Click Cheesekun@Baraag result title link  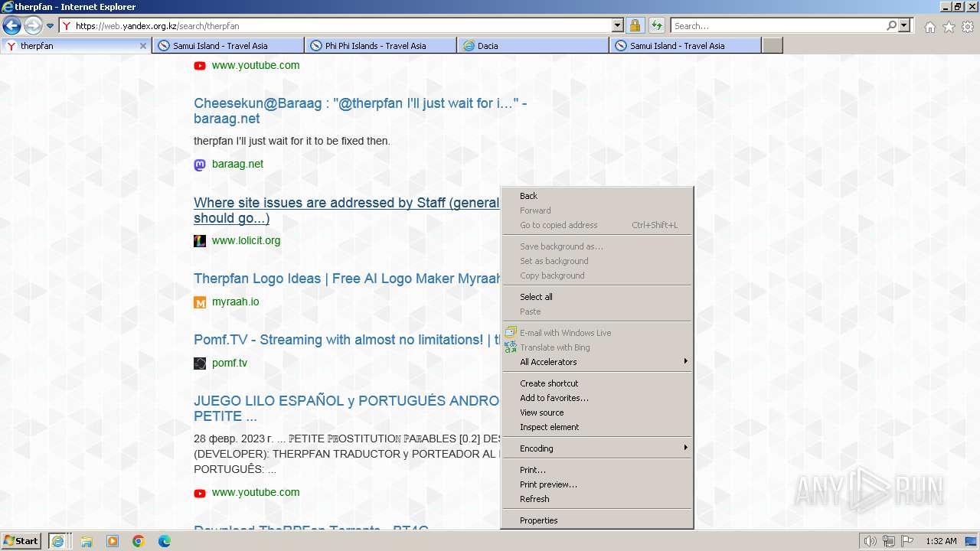[x=360, y=111]
